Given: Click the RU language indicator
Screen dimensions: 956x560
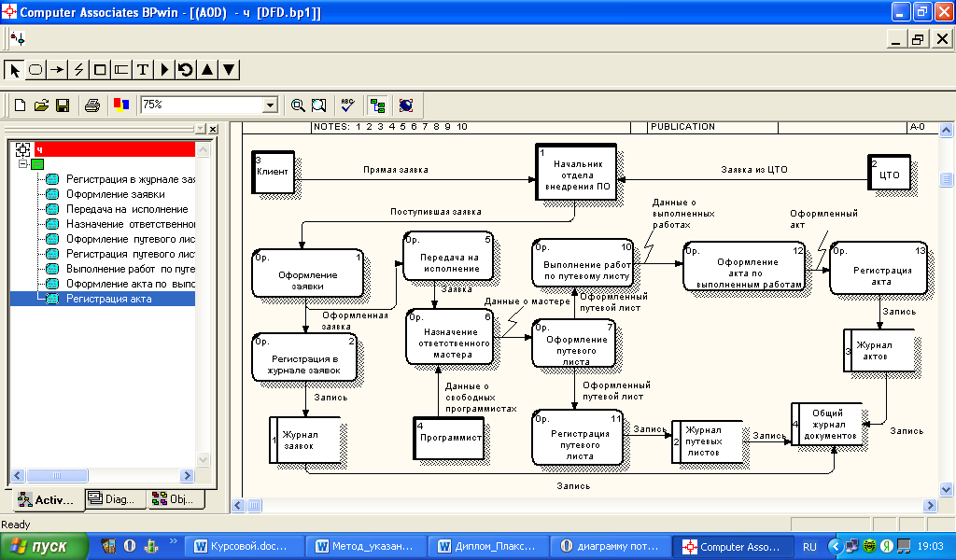Looking at the screenshot, I should point(809,547).
